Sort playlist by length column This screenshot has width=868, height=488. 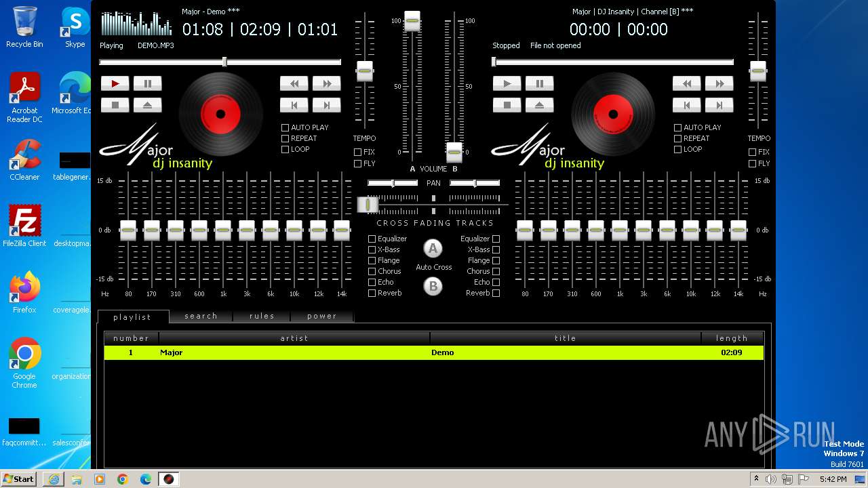pyautogui.click(x=732, y=338)
